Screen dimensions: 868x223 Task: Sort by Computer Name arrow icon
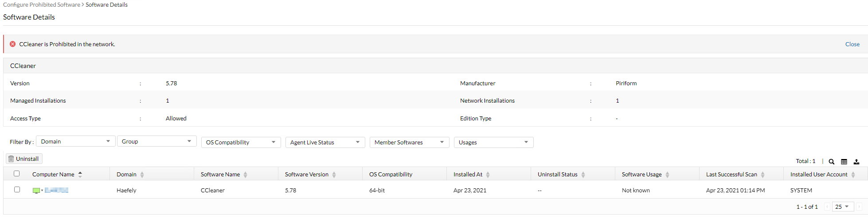pos(80,175)
